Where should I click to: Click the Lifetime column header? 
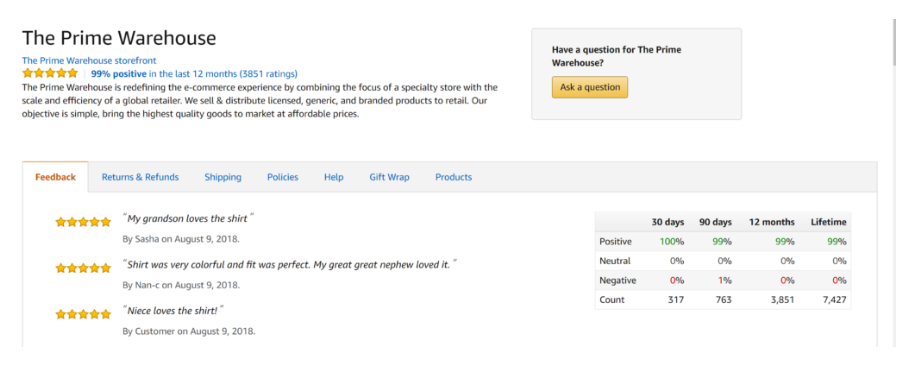pyautogui.click(x=828, y=222)
